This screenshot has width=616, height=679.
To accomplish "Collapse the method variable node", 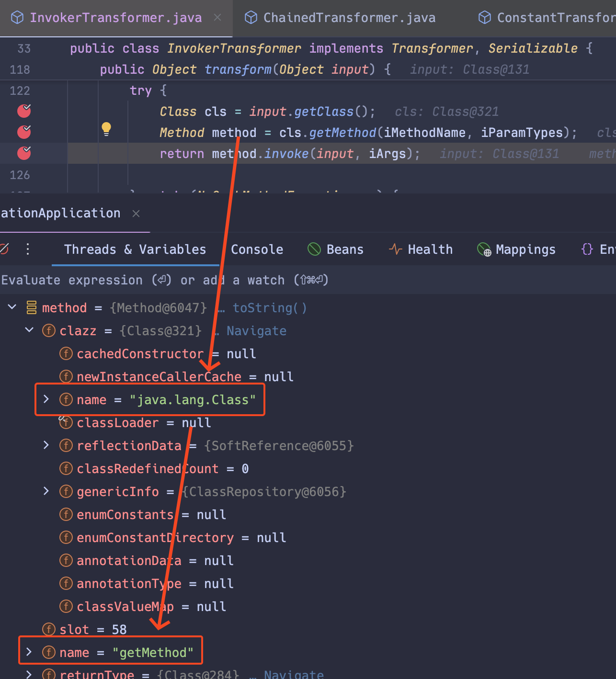I will 11,307.
